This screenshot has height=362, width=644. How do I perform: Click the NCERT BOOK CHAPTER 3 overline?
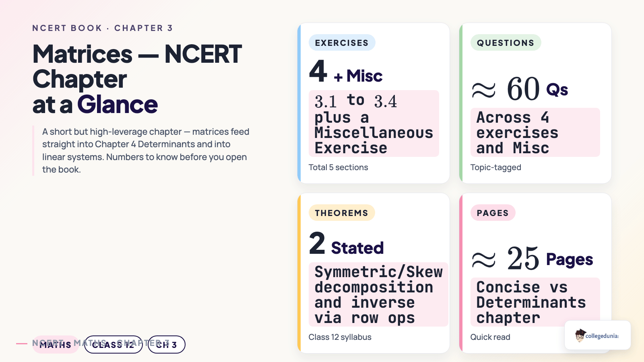tap(103, 28)
